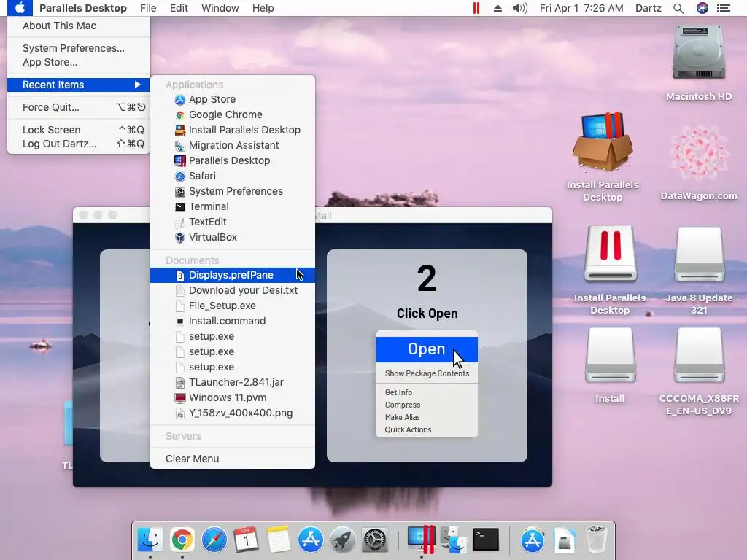Open the Help menu
This screenshot has width=747, height=560.
[263, 8]
